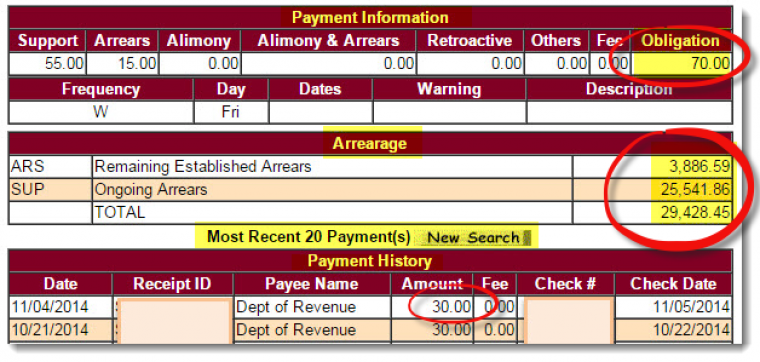
Task: Click the 30.00 amount in 10/21/2014 row
Action: [x=451, y=330]
